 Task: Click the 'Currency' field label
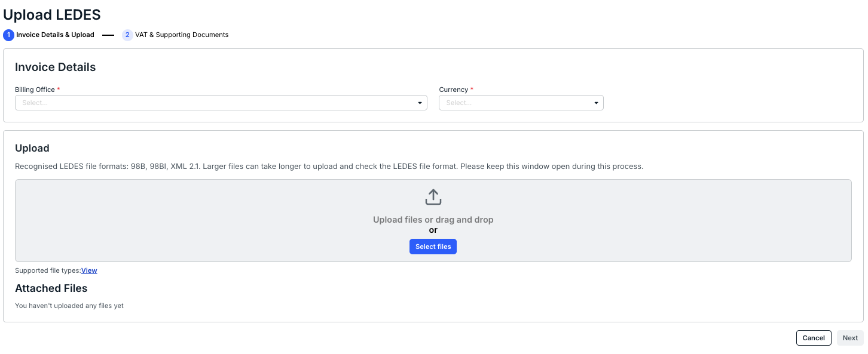(x=454, y=90)
